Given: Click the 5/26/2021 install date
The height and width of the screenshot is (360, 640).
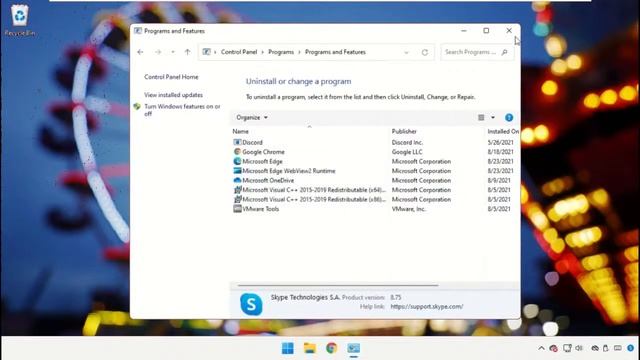Looking at the screenshot, I should [x=500, y=142].
